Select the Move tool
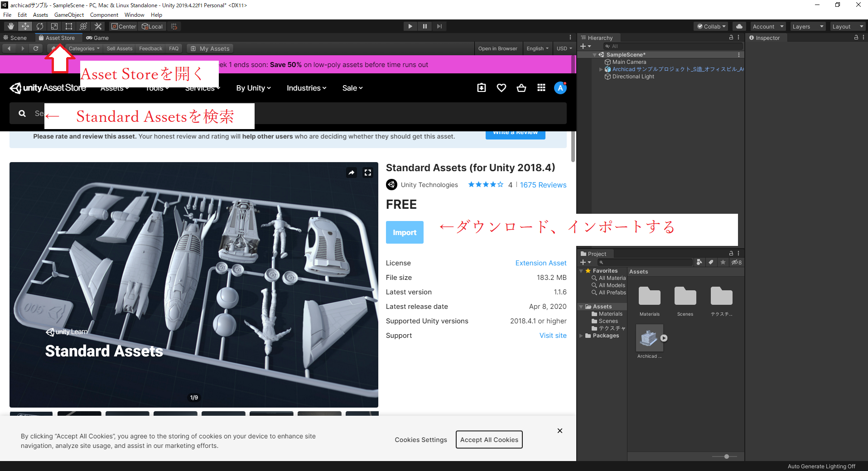The height and width of the screenshot is (471, 868). (x=25, y=26)
